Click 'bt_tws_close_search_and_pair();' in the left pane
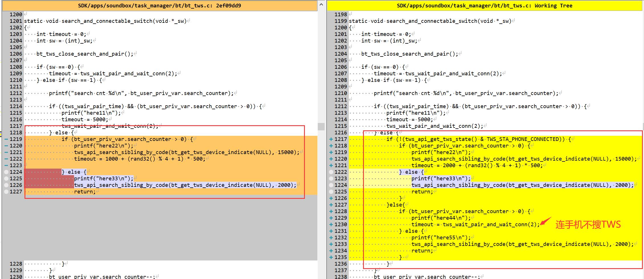The width and height of the screenshot is (644, 279). point(85,54)
